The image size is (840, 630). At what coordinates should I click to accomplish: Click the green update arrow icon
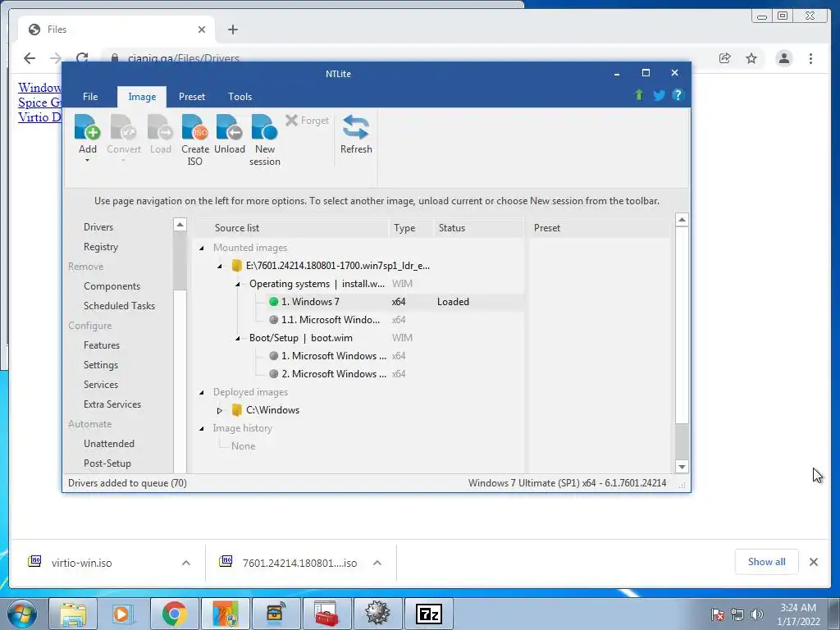pyautogui.click(x=638, y=95)
